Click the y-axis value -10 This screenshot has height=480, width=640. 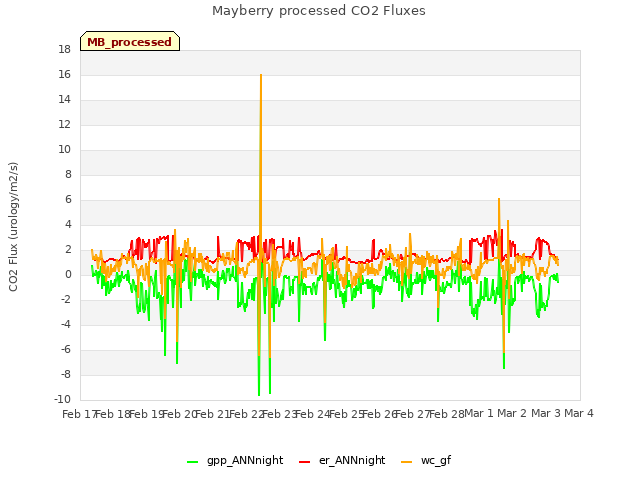point(62,400)
